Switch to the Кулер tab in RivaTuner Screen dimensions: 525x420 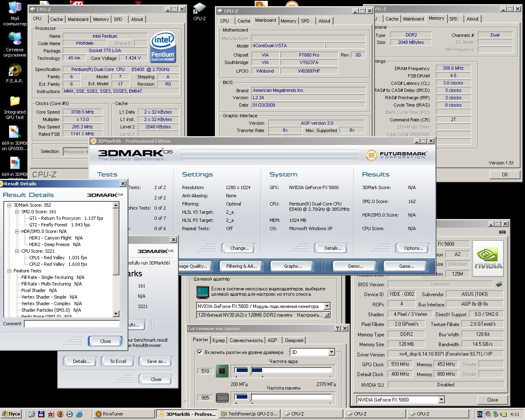point(219,340)
